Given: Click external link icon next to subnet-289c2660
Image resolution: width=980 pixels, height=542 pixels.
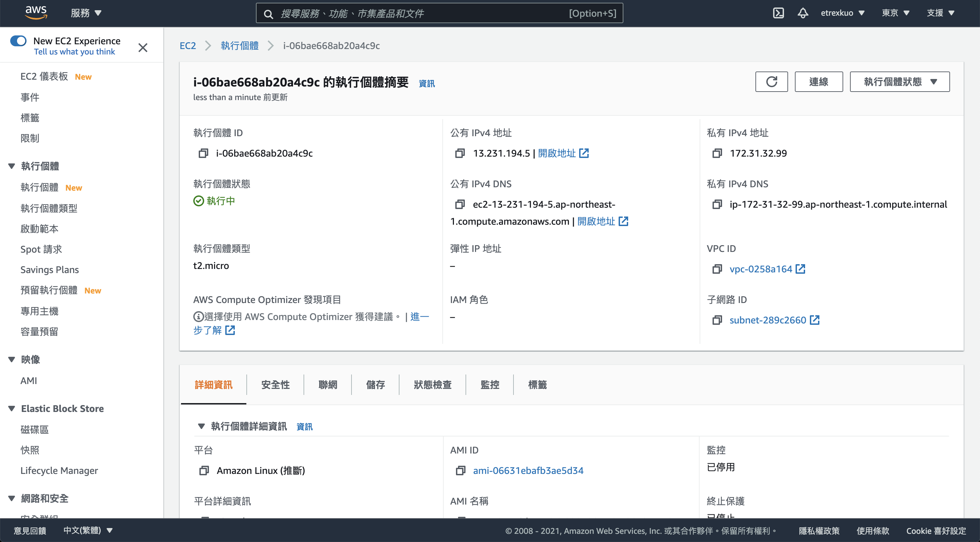Looking at the screenshot, I should pos(814,320).
